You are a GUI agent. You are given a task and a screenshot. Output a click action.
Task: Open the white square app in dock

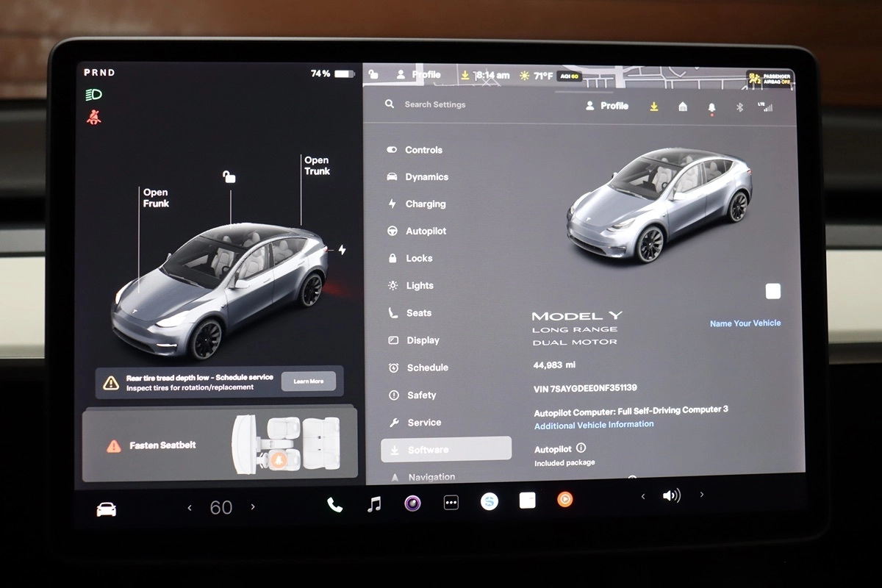[527, 501]
